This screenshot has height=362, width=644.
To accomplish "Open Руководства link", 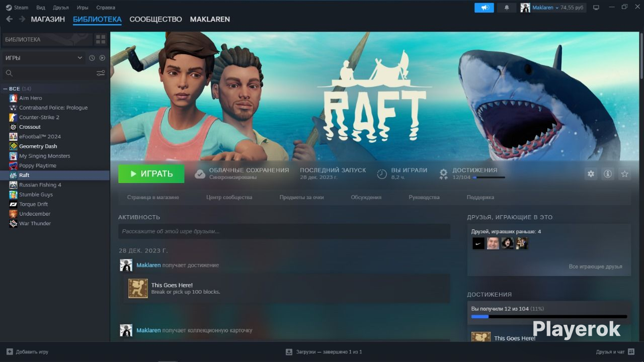I will coord(424,198).
